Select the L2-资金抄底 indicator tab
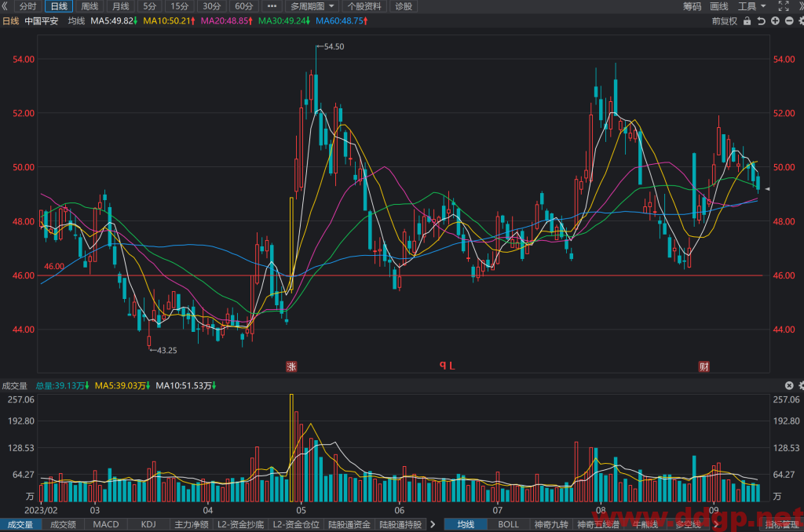The width and height of the screenshot is (804, 532). 240,524
